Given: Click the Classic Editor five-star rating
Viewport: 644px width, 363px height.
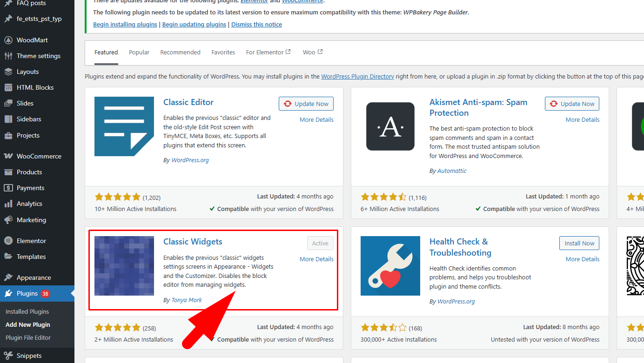Looking at the screenshot, I should (117, 197).
